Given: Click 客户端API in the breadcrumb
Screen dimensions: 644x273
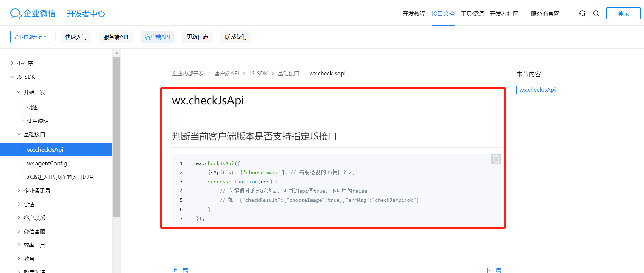Looking at the screenshot, I should [227, 73].
